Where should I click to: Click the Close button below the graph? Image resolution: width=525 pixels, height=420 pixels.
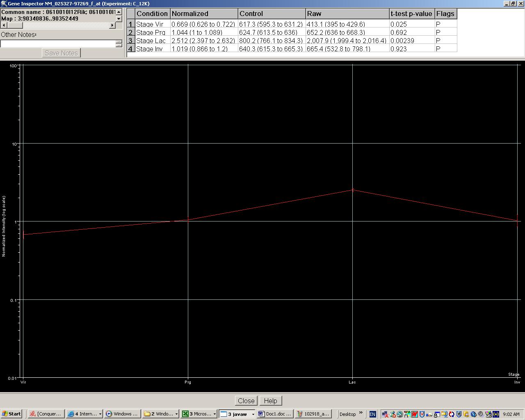(x=246, y=401)
